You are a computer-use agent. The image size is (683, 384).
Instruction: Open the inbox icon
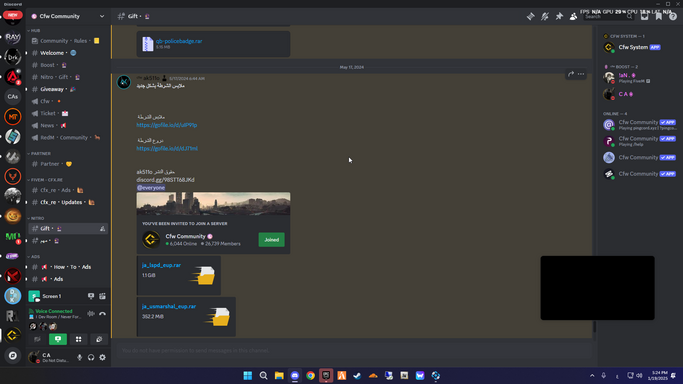coord(644,17)
